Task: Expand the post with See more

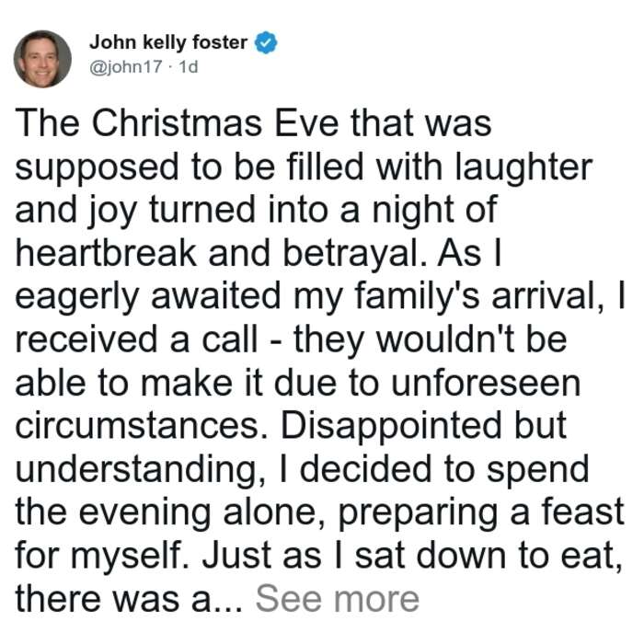Action: click(338, 598)
